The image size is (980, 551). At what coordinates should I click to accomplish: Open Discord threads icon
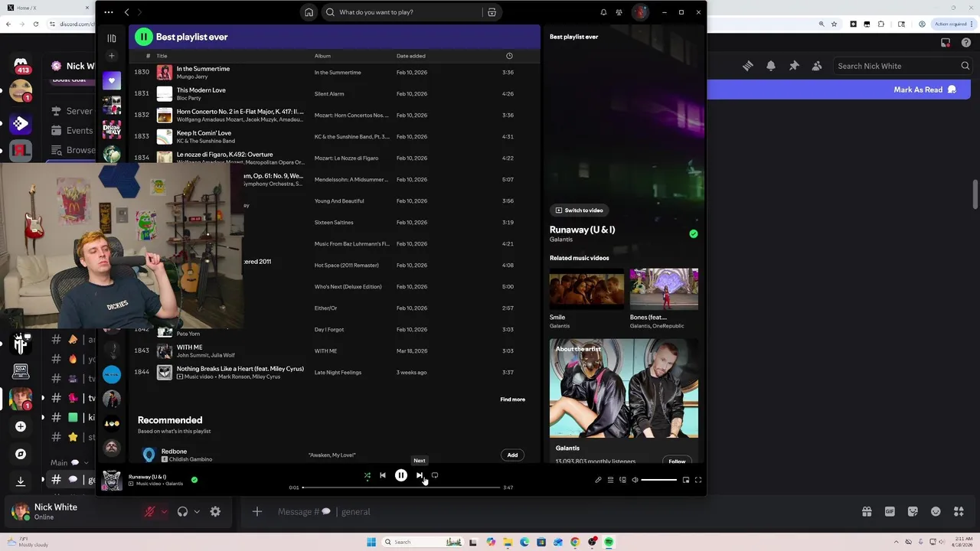[x=748, y=66]
